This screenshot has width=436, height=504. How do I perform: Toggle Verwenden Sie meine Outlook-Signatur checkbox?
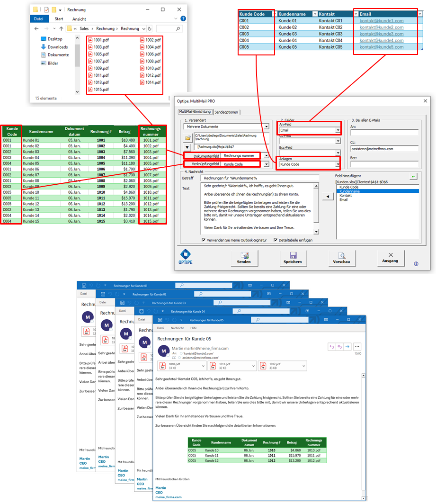pos(203,240)
